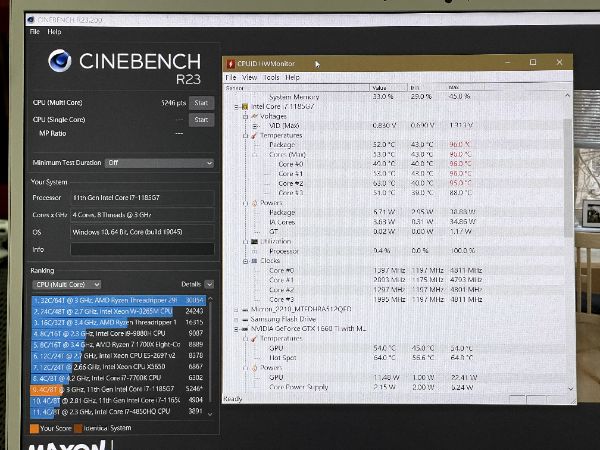Viewport: 600px width, 450px height.
Task: Select the GPU Hot Spot row
Action: tap(393, 358)
